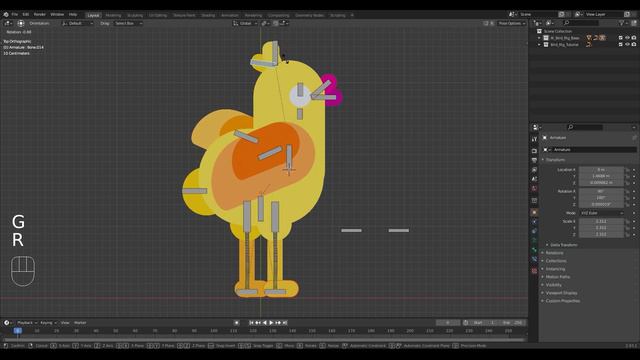Jump to the timeline start frame
The image size is (640, 360).
[251, 322]
